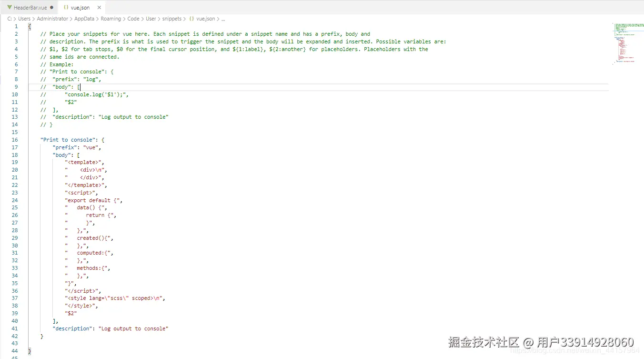Viewport: 644px width, 359px height.
Task: Open the Users breadcrumb segment
Action: click(x=24, y=19)
